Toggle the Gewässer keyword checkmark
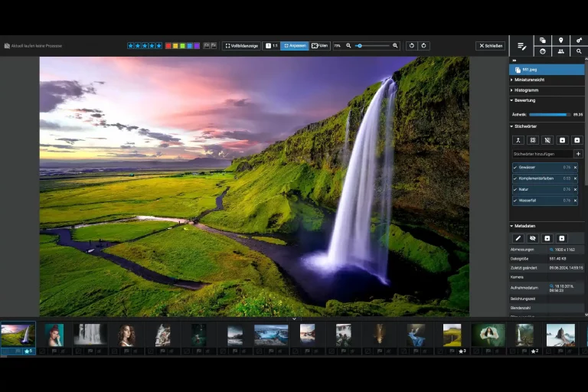588x392 pixels. [x=515, y=167]
